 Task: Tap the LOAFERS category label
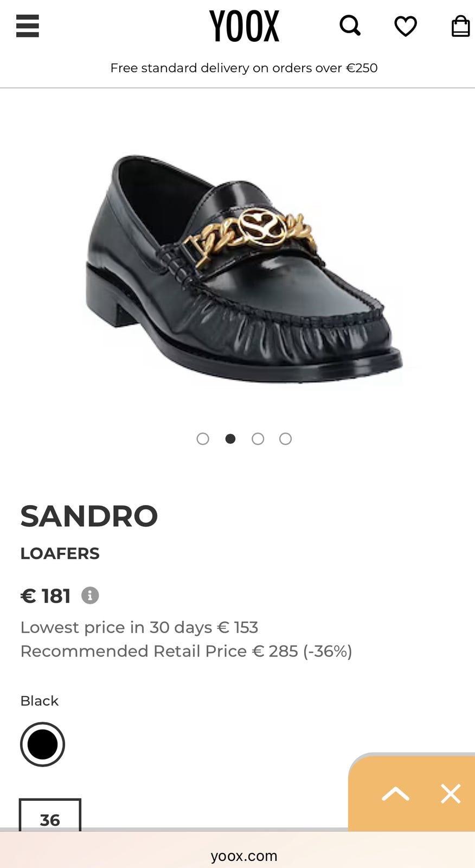(x=60, y=553)
